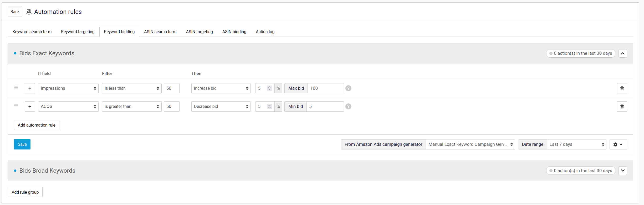Click the help icon beside Min bid
Screen dimensions: 644x205
tap(348, 107)
